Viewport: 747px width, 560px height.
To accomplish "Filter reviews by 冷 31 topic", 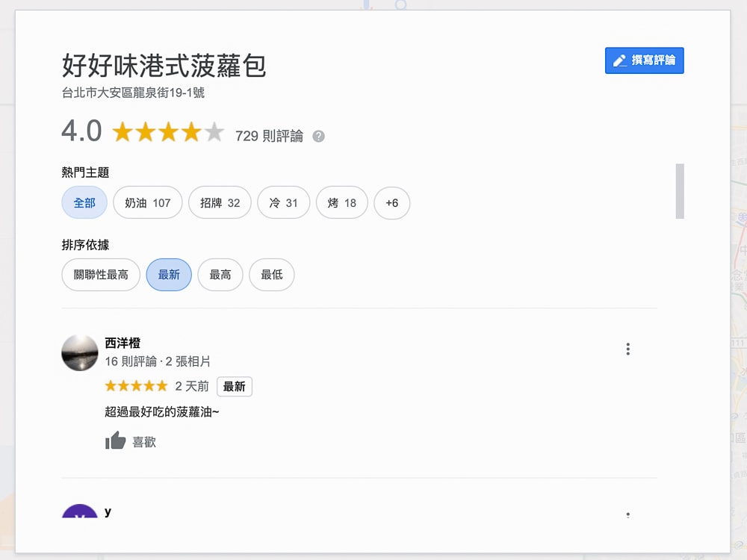I will (283, 202).
